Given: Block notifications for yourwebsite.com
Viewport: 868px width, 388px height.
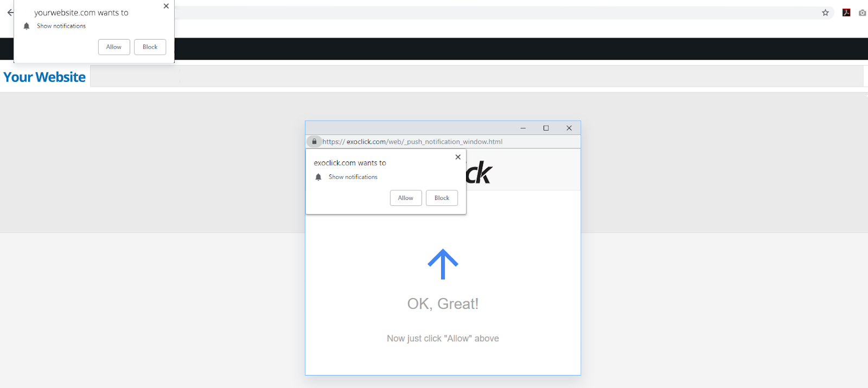Looking at the screenshot, I should 150,47.
